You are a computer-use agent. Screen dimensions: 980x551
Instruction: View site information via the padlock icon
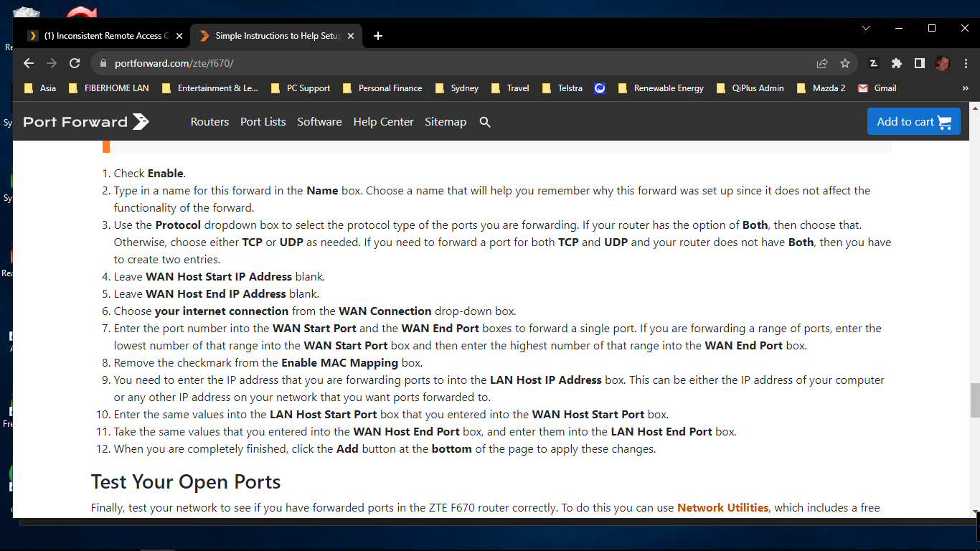pos(103,63)
